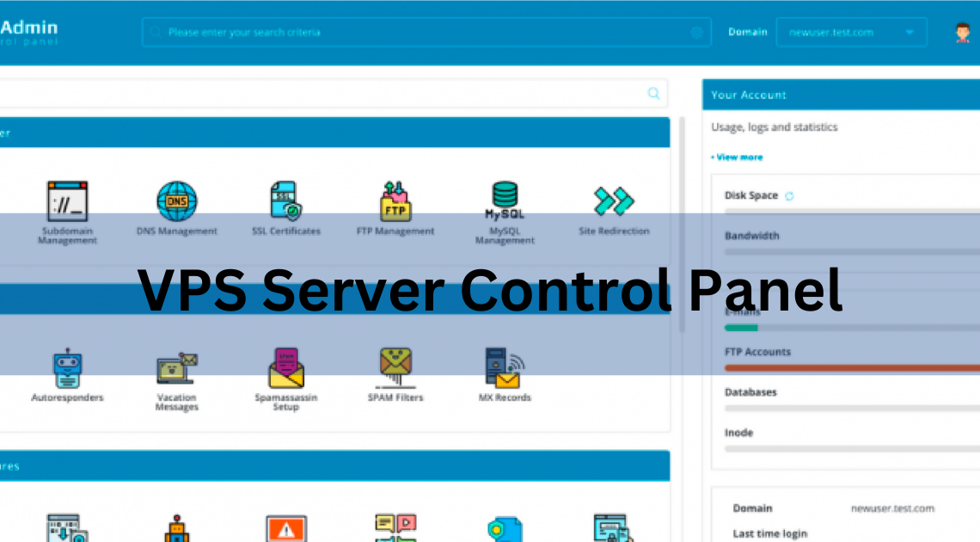Image resolution: width=980 pixels, height=542 pixels.
Task: Expand the search options gear in top bar
Action: [696, 32]
